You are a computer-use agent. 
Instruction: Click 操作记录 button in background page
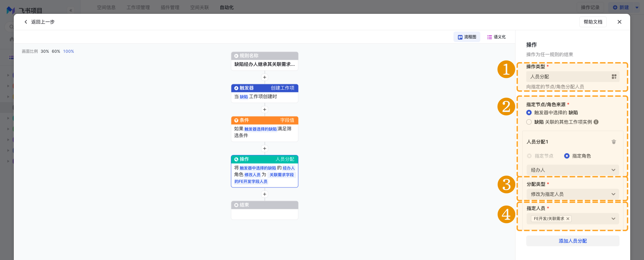590,7
